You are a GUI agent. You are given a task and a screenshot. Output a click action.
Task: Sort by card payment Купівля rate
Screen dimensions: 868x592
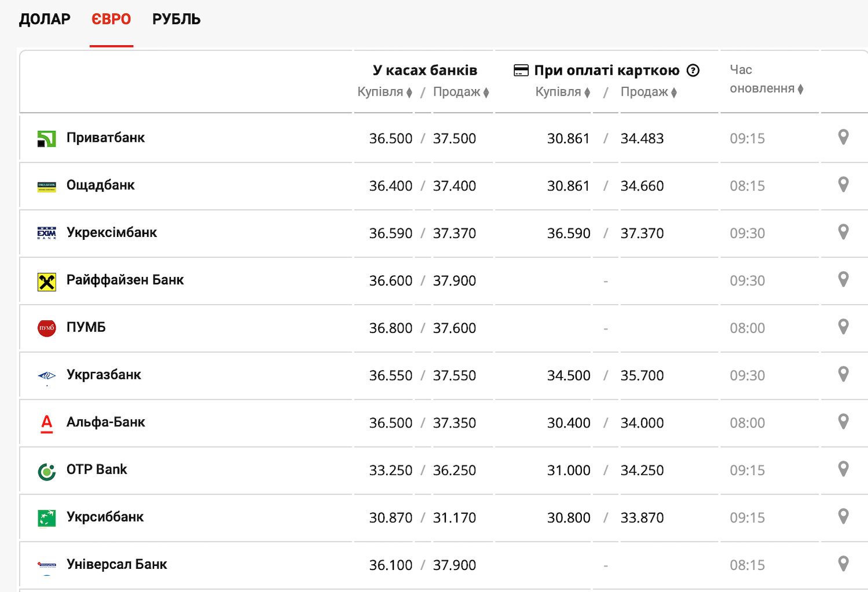pos(562,92)
